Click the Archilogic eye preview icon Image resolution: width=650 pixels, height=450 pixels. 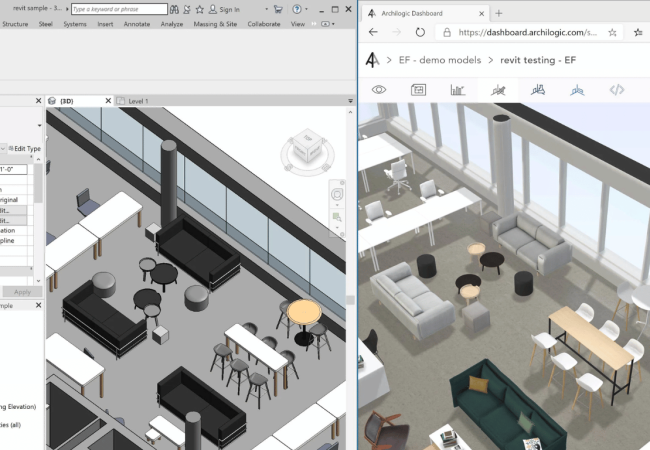click(x=379, y=90)
